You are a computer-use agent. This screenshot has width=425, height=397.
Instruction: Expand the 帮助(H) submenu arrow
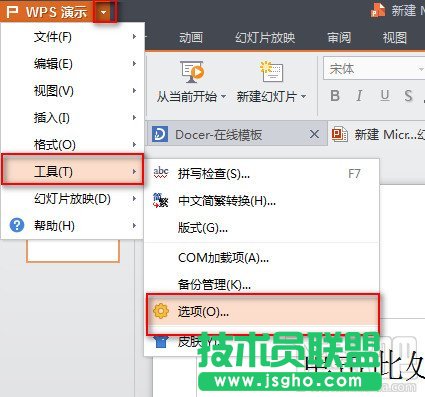134,226
